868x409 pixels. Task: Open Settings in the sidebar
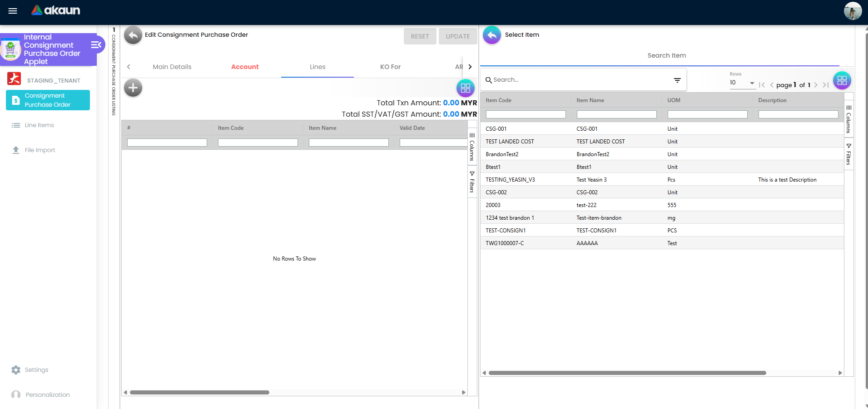[x=30, y=370]
